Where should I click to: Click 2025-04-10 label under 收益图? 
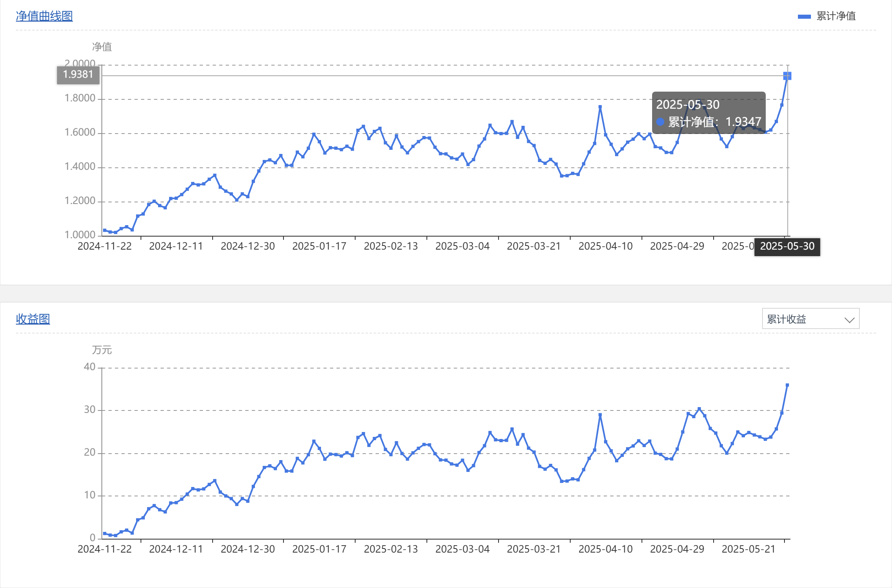[x=605, y=549]
